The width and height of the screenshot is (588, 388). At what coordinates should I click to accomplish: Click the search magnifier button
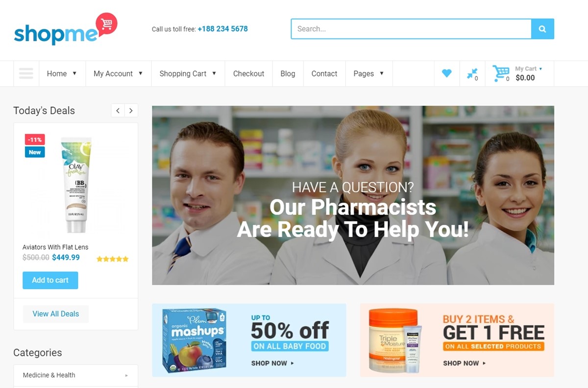(x=542, y=29)
